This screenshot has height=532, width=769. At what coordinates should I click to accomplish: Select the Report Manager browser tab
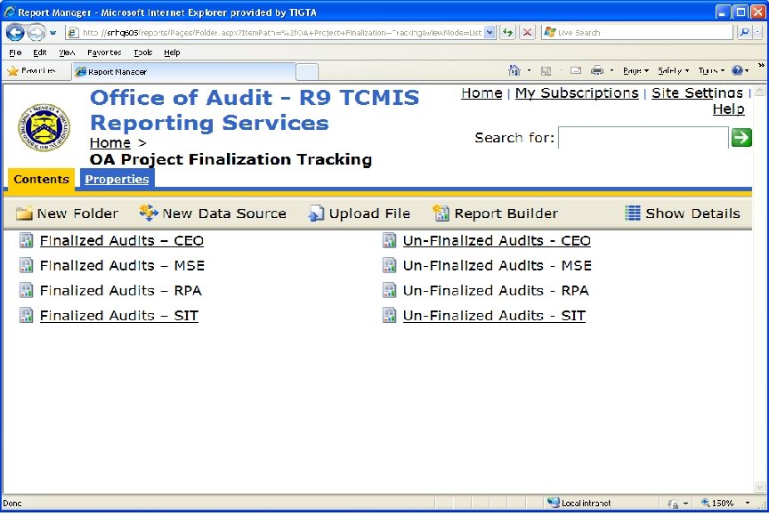184,71
